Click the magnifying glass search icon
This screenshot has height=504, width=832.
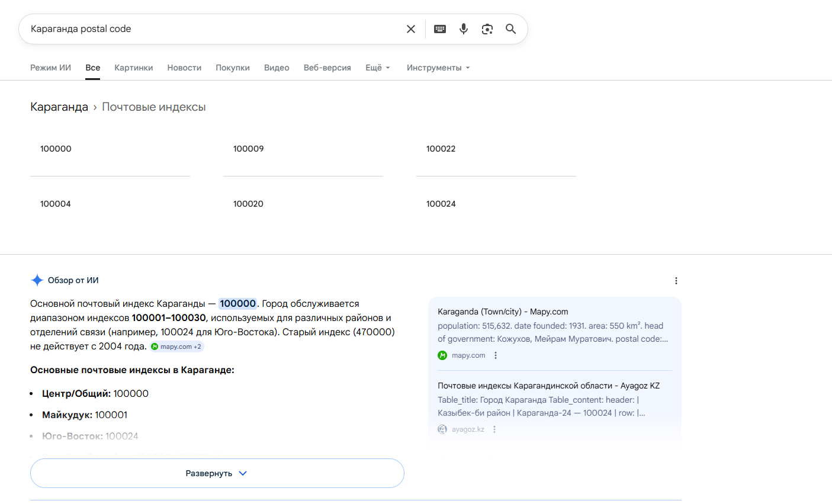coord(510,29)
